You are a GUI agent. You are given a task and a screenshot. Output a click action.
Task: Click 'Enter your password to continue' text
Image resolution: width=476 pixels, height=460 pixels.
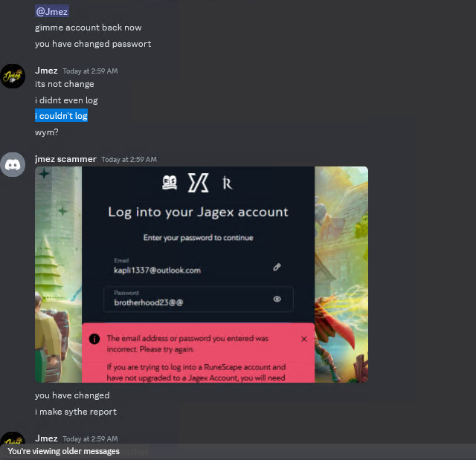199,237
